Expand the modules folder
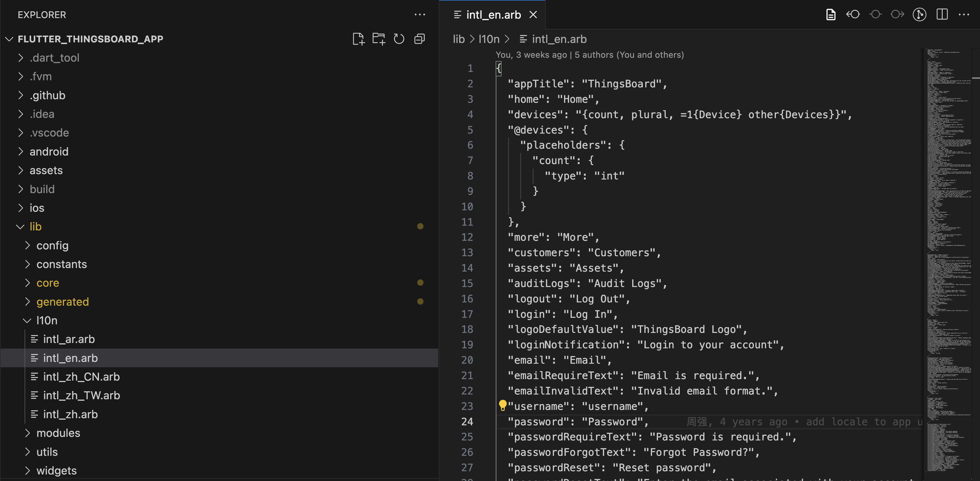Screen dimensions: 980x481 click(x=58, y=433)
